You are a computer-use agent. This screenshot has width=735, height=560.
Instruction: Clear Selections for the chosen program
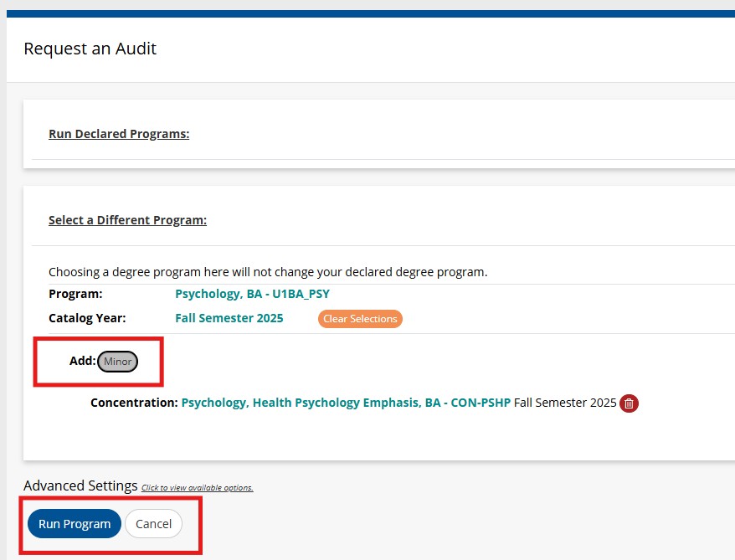tap(360, 319)
